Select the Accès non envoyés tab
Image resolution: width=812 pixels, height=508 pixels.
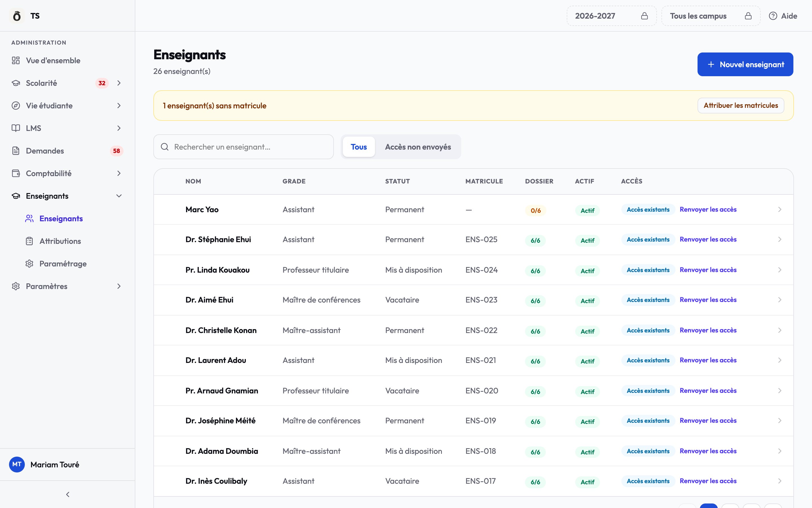tap(418, 147)
